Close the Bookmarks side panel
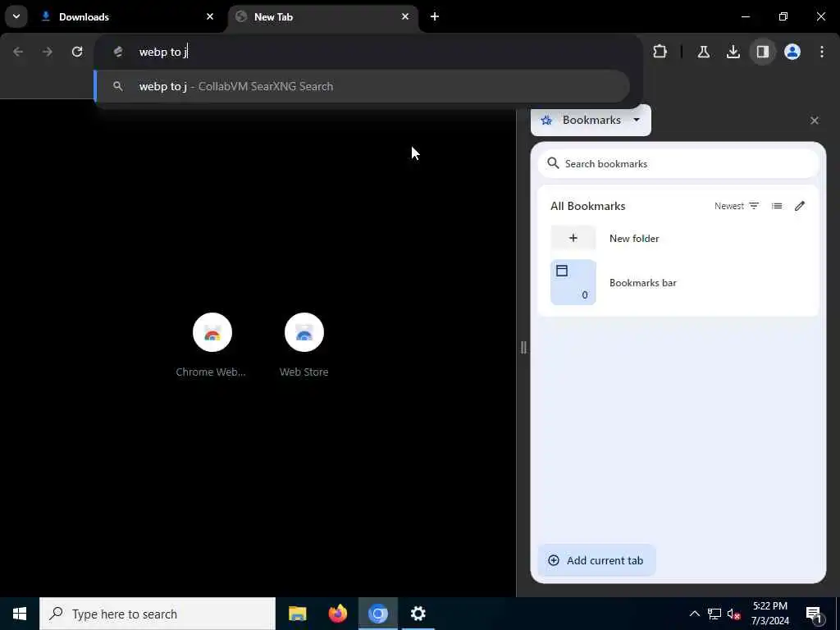 coord(815,121)
